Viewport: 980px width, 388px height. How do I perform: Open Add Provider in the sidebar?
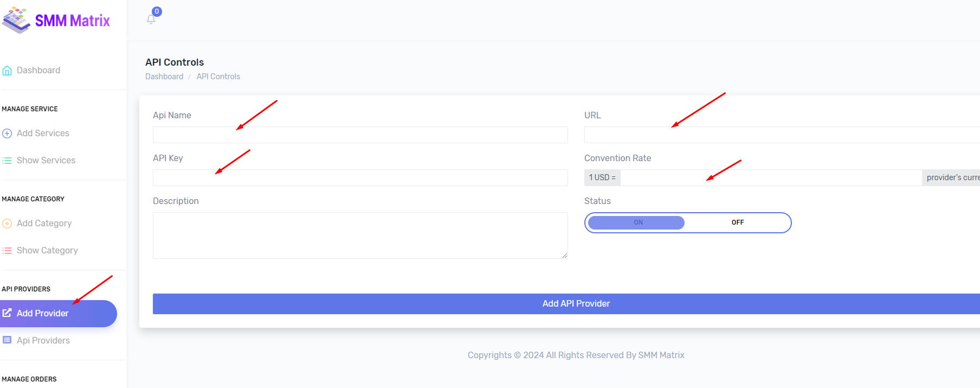pos(59,314)
